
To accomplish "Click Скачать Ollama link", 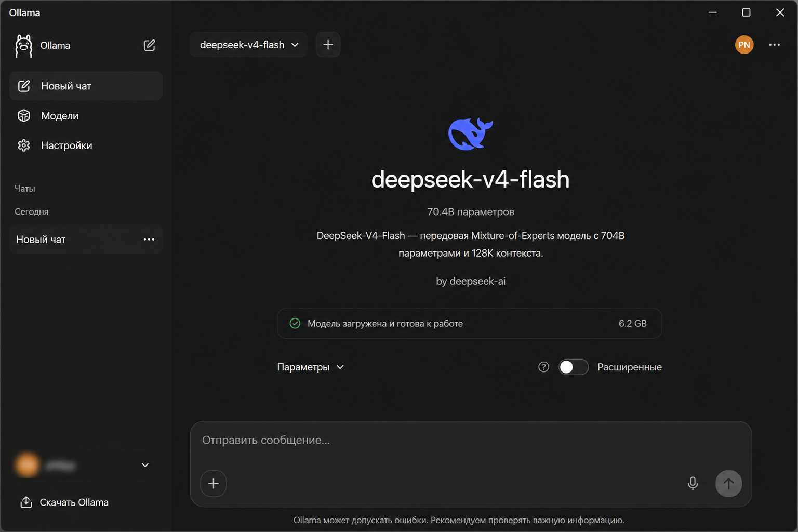I will pos(64,502).
